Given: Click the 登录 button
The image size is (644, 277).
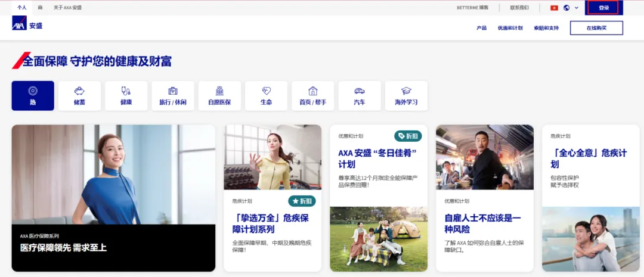Looking at the screenshot, I should (603, 8).
